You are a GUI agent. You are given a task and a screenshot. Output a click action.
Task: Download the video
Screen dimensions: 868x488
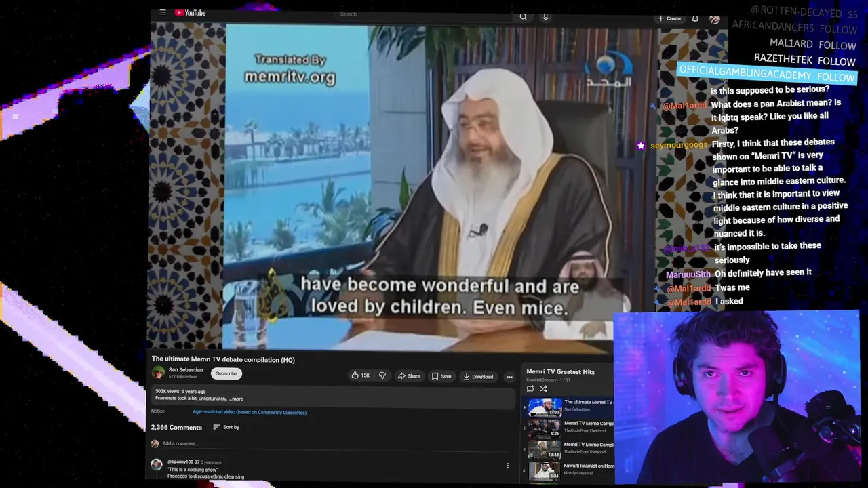478,377
